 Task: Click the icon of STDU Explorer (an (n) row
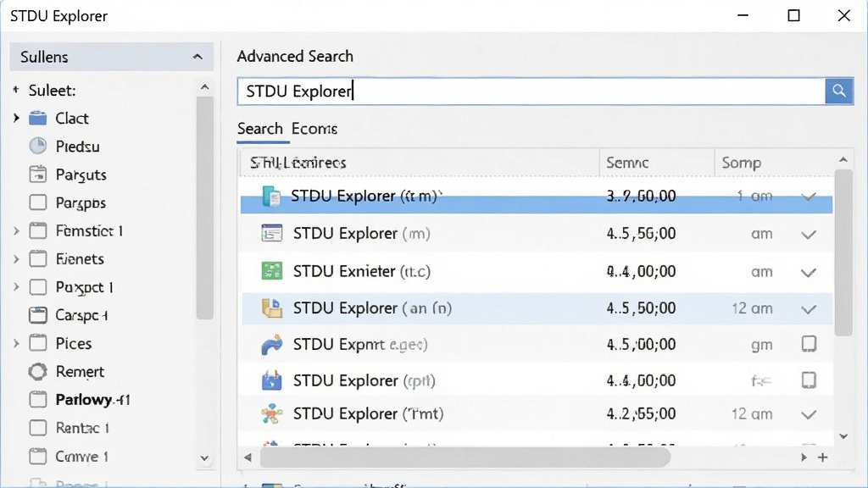point(272,308)
